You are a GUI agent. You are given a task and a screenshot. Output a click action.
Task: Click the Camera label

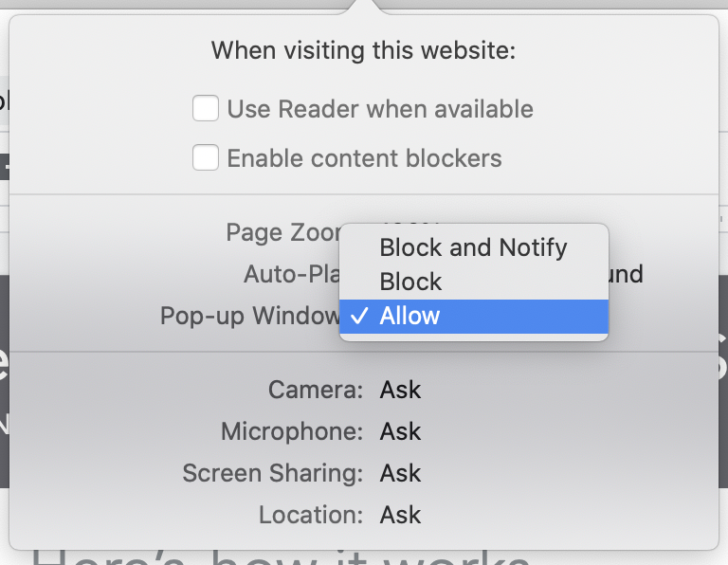pyautogui.click(x=315, y=390)
